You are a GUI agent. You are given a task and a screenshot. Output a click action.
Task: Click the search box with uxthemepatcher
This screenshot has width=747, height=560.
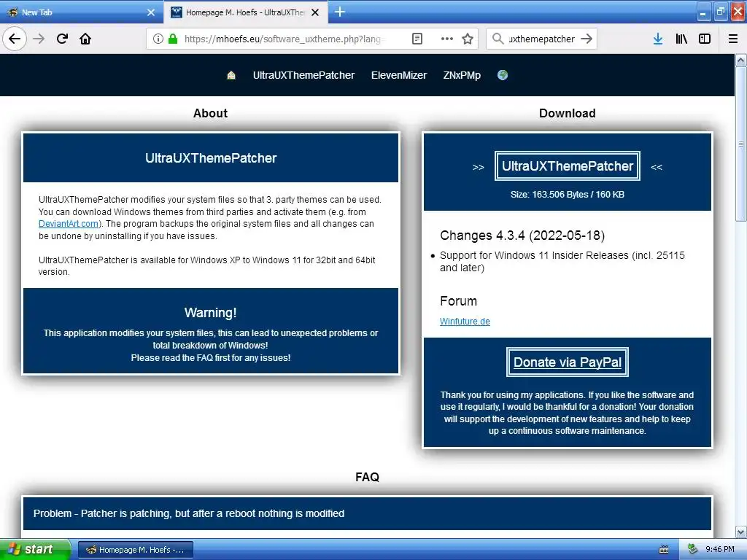coord(541,39)
